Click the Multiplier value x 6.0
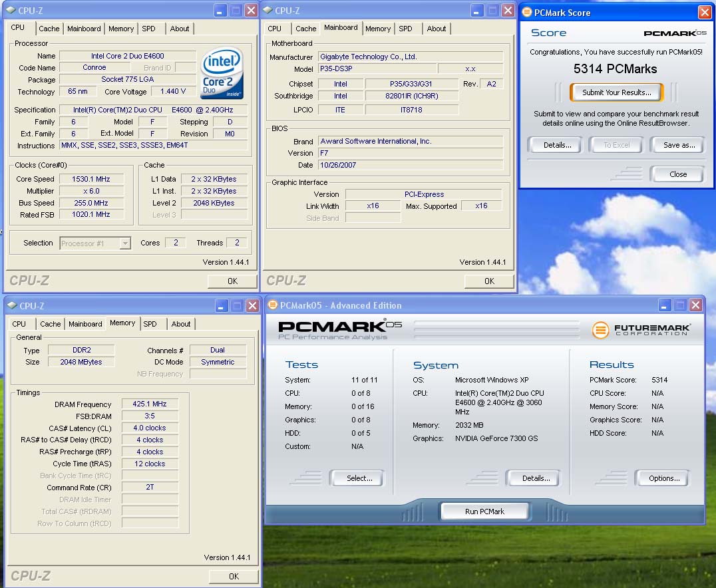 click(x=91, y=191)
